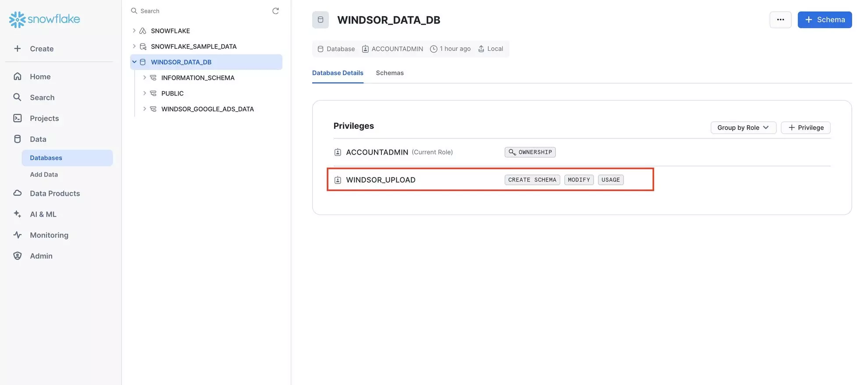Click the ACCOUNTADMIN owner label in header
The height and width of the screenshot is (385, 868).
(x=397, y=49)
